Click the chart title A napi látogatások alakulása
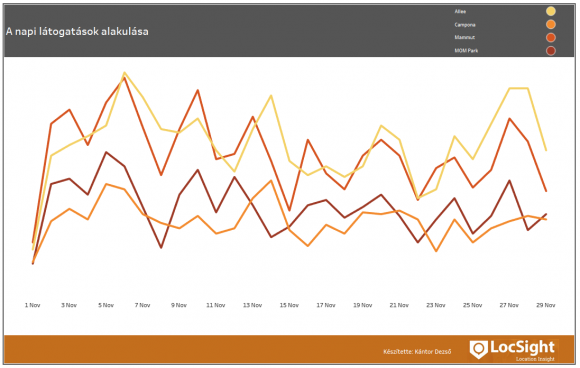 click(77, 32)
